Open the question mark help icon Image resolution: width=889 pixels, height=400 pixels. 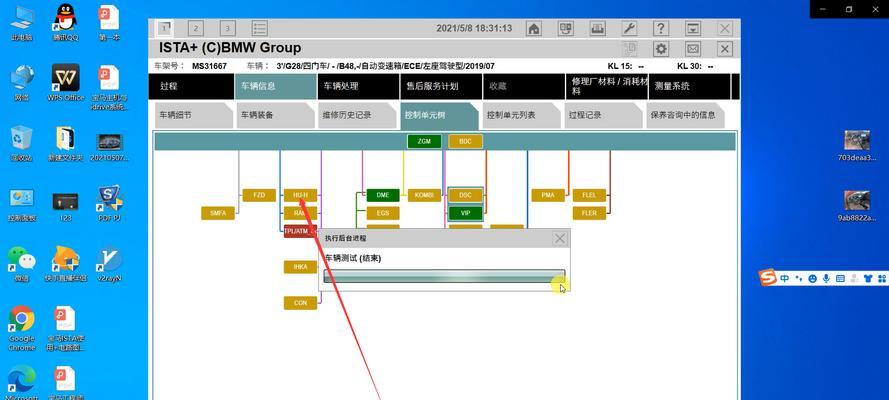click(x=661, y=28)
